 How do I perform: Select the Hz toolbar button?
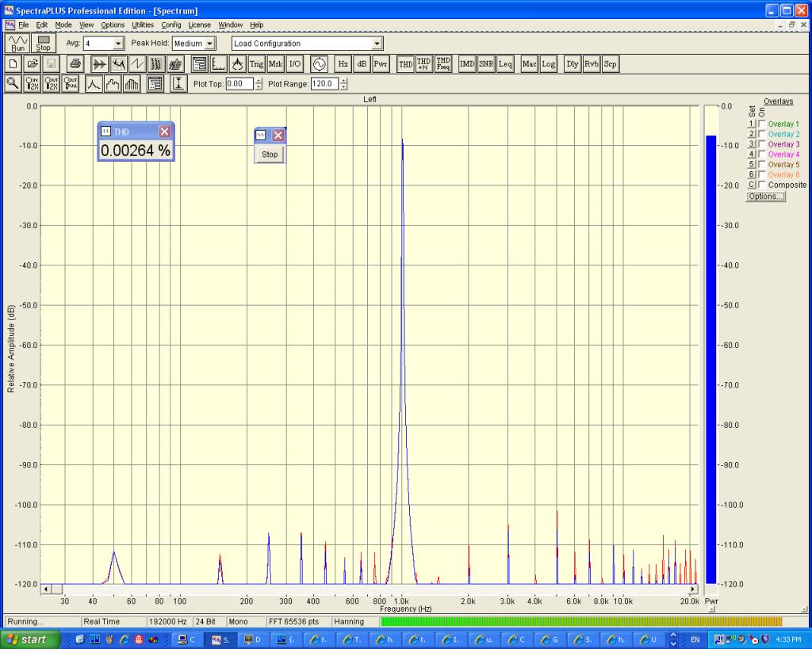[x=343, y=64]
